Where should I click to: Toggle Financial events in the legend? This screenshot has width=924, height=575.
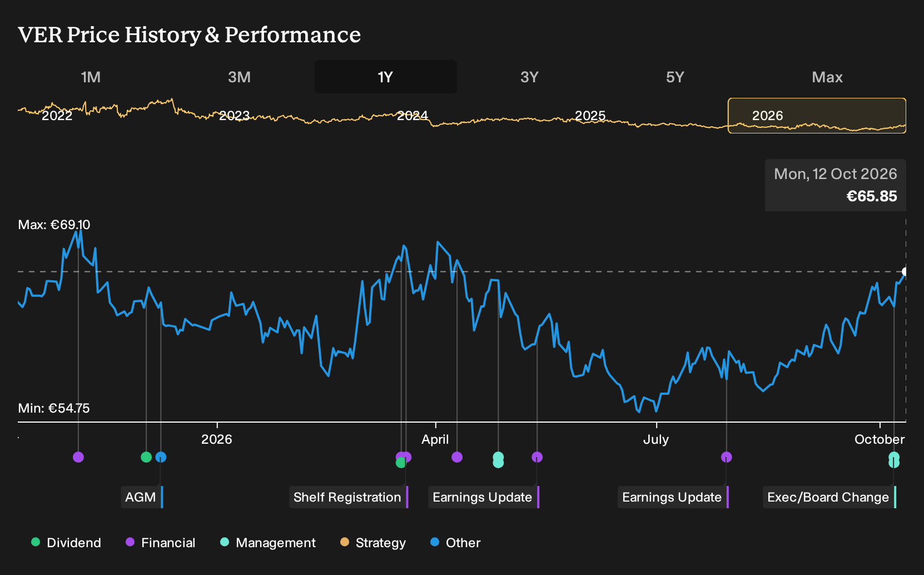click(x=161, y=543)
